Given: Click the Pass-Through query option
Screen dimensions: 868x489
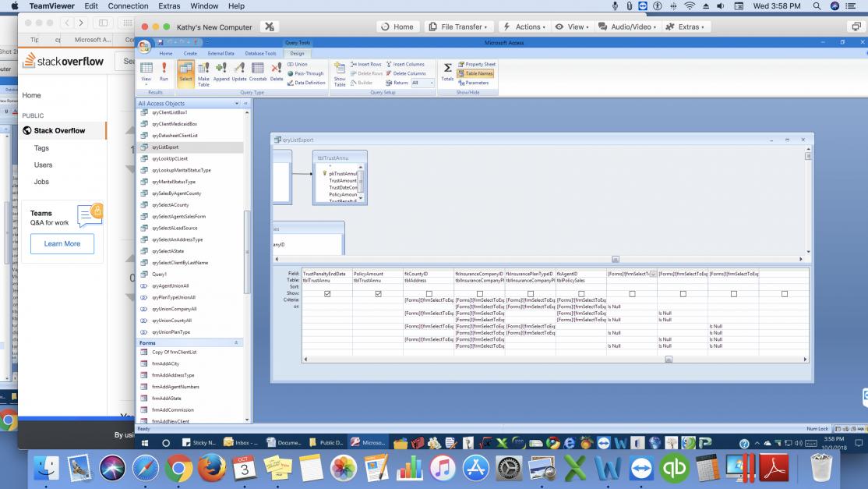Looking at the screenshot, I should point(305,73).
